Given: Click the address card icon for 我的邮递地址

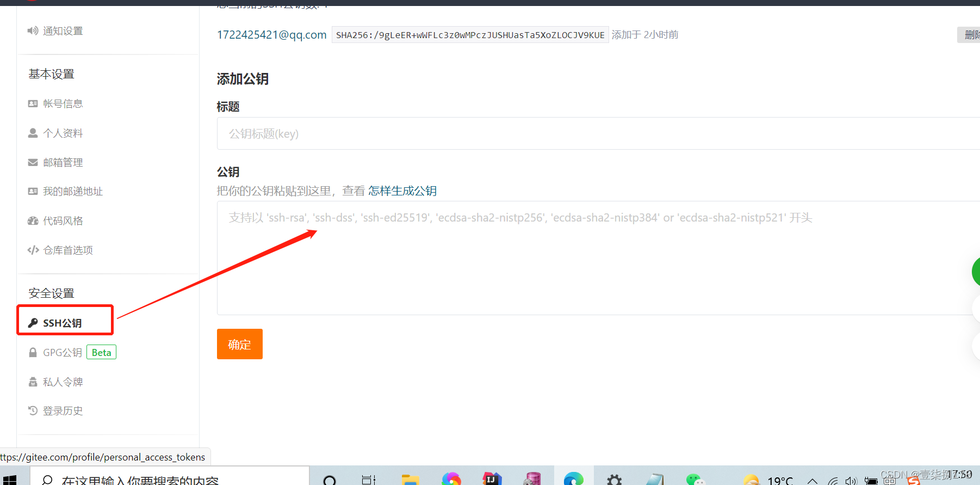Looking at the screenshot, I should (33, 191).
